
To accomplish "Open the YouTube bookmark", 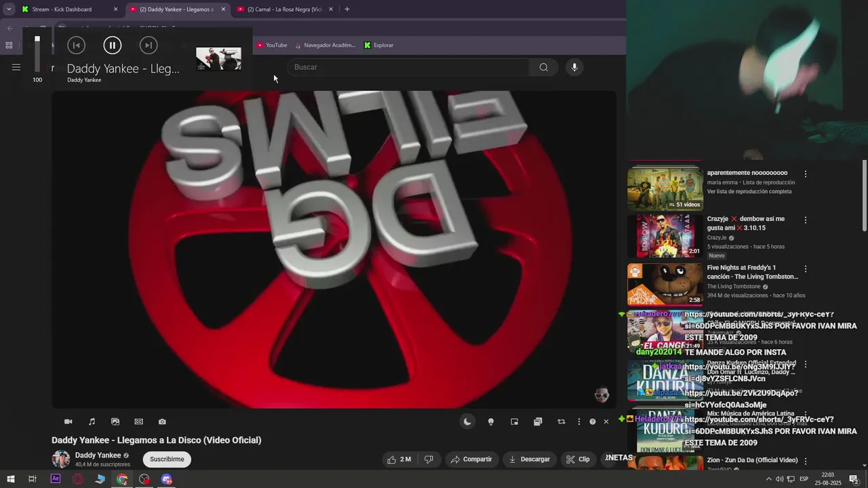I will pyautogui.click(x=272, y=45).
